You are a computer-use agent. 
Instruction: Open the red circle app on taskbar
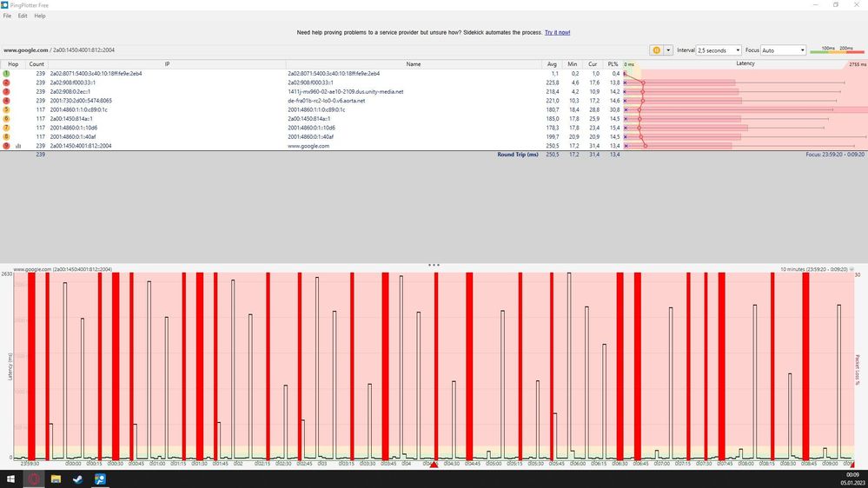(33, 478)
